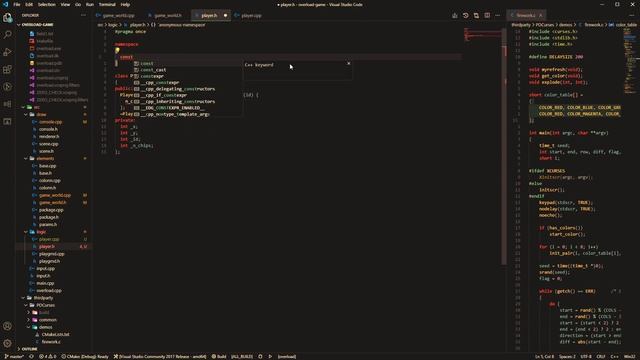Screen dimensions: 640x360
Task: Switch to the game_world.cpp tab
Action: [x=118, y=16]
